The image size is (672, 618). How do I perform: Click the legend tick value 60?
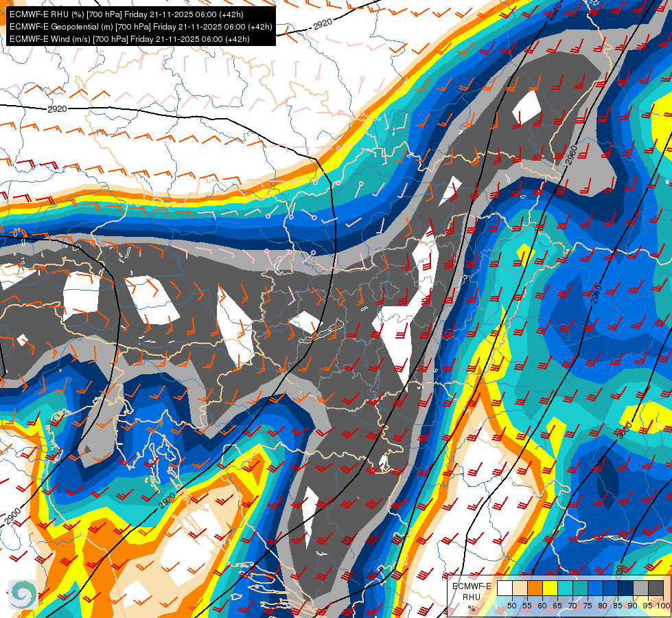pyautogui.click(x=542, y=606)
